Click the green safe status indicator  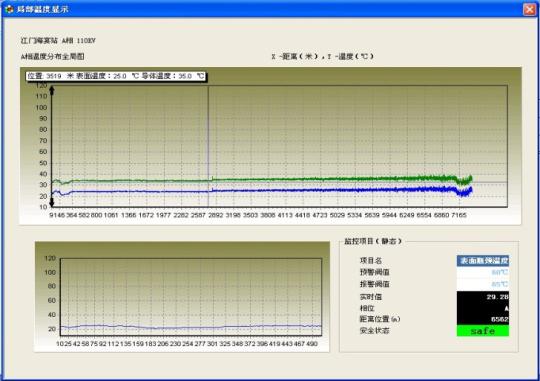[x=483, y=331]
